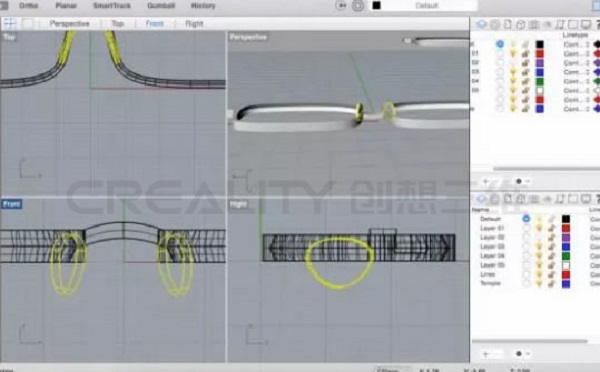Click the circular target icon beside record
Image resolution: width=600 pixels, height=372 pixels.
358,5
